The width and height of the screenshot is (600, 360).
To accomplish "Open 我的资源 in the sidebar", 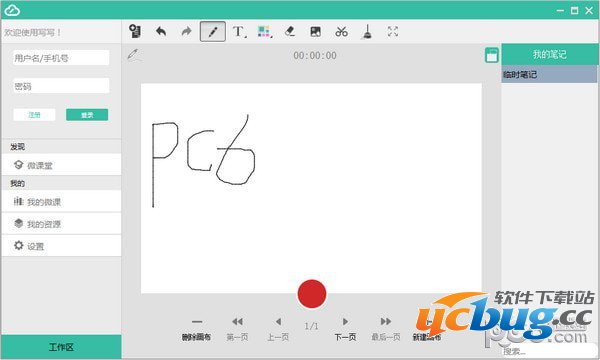I will pyautogui.click(x=61, y=223).
